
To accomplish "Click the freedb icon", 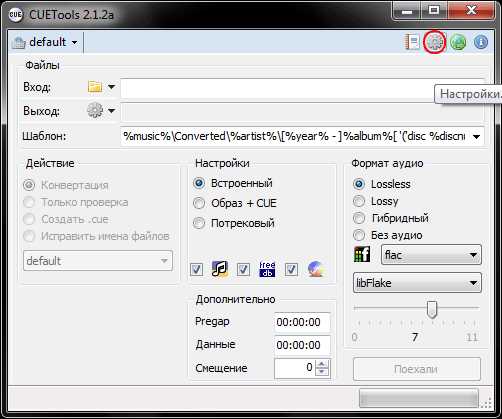I will (x=267, y=269).
